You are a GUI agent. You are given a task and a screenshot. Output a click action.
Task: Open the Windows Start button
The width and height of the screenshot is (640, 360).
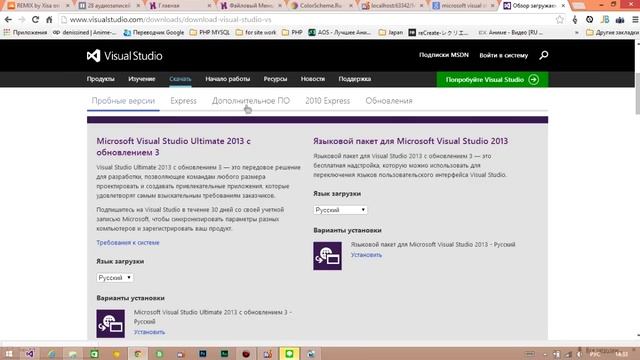click(9, 354)
